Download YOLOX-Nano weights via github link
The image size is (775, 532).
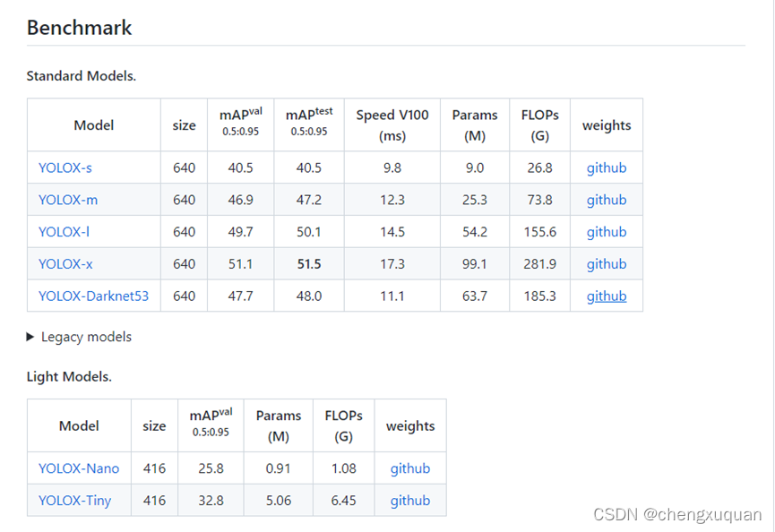tap(410, 469)
